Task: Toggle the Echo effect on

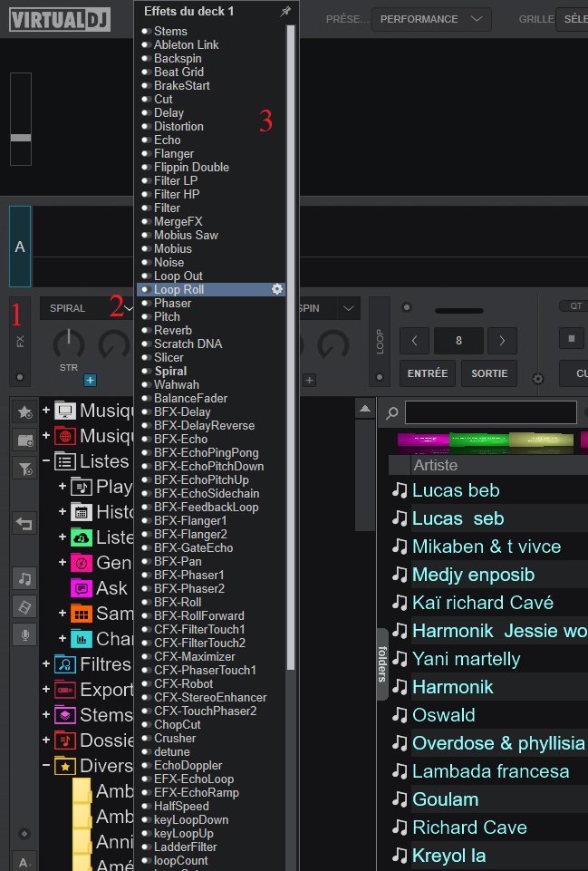Action: (x=146, y=140)
